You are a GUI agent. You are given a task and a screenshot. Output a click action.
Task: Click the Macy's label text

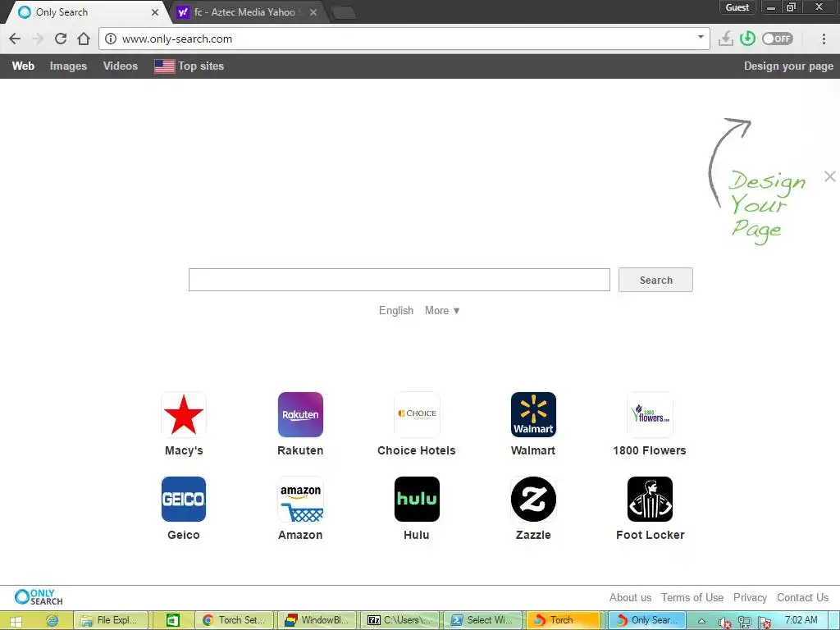coord(184,450)
